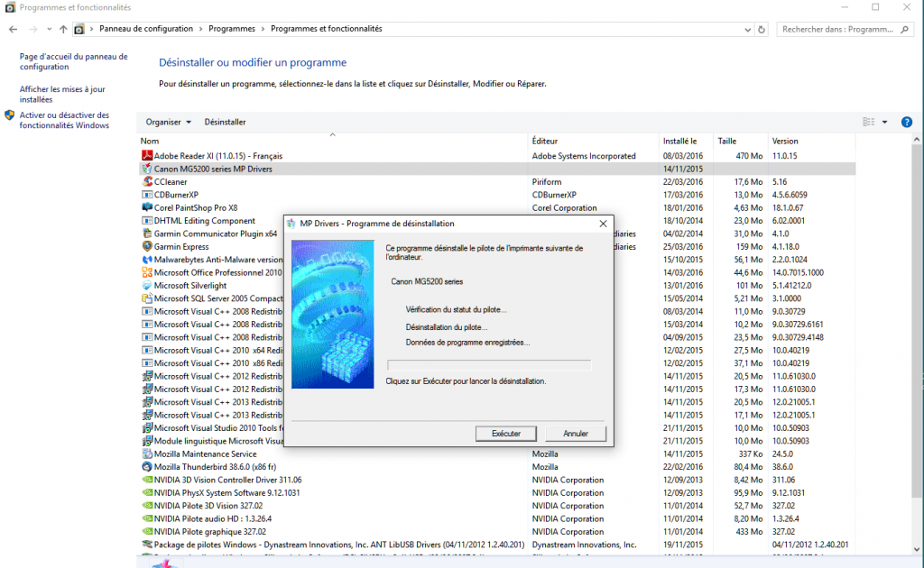The image size is (924, 568).
Task: Click the uninstall progress bar in dialog
Action: 488,365
